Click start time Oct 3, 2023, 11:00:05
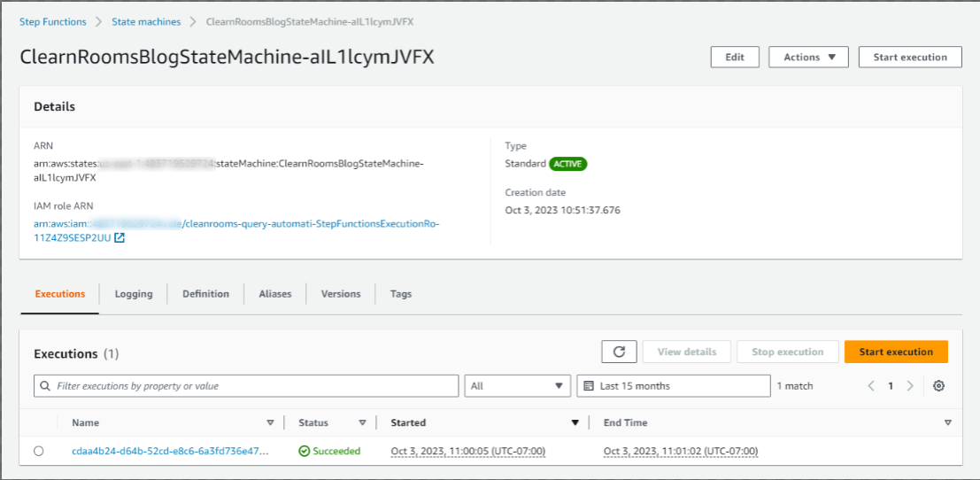This screenshot has width=980, height=480. [468, 452]
